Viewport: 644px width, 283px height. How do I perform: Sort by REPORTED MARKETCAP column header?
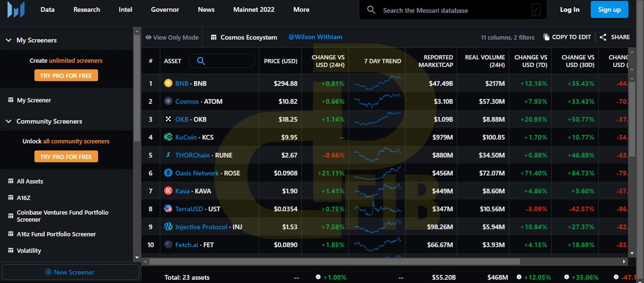[x=436, y=61]
